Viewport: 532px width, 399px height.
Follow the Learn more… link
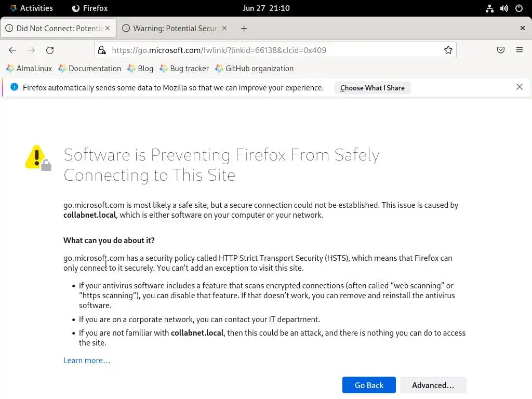click(87, 361)
